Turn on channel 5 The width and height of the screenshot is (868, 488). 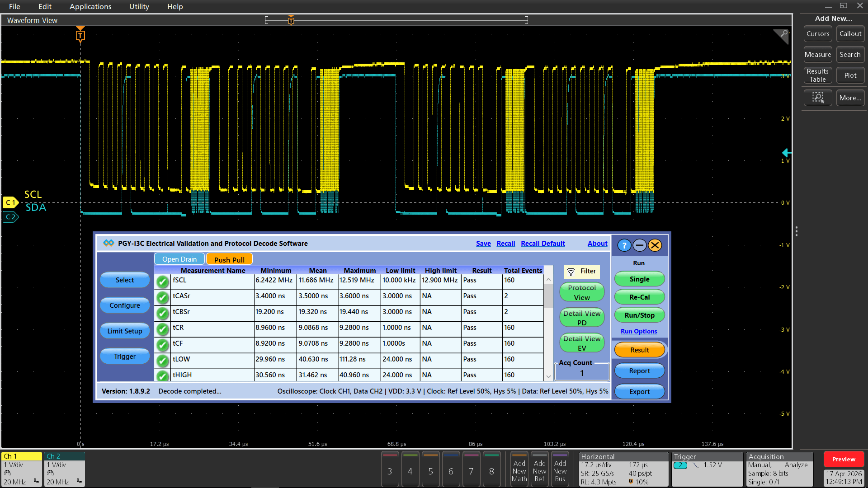(430, 469)
